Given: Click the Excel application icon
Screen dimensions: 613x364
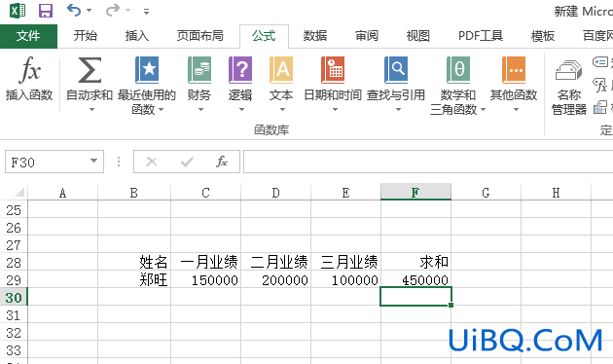Looking at the screenshot, I should point(18,11).
